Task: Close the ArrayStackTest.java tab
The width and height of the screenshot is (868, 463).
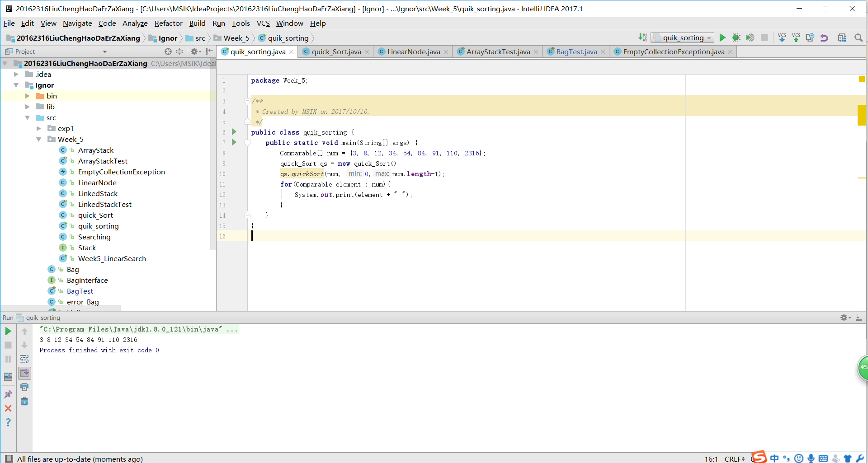Action: click(x=536, y=52)
